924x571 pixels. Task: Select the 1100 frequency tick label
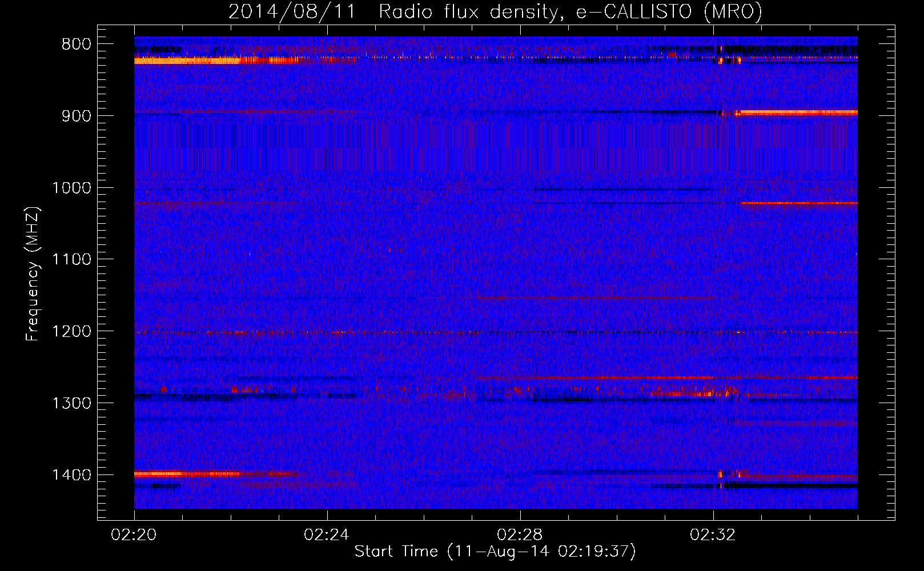(x=71, y=260)
